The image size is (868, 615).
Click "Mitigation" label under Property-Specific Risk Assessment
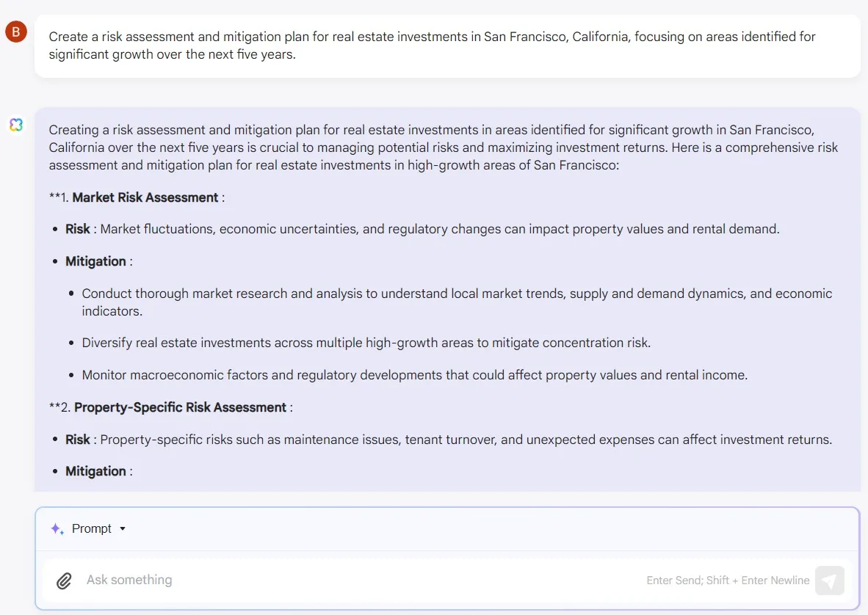click(95, 471)
